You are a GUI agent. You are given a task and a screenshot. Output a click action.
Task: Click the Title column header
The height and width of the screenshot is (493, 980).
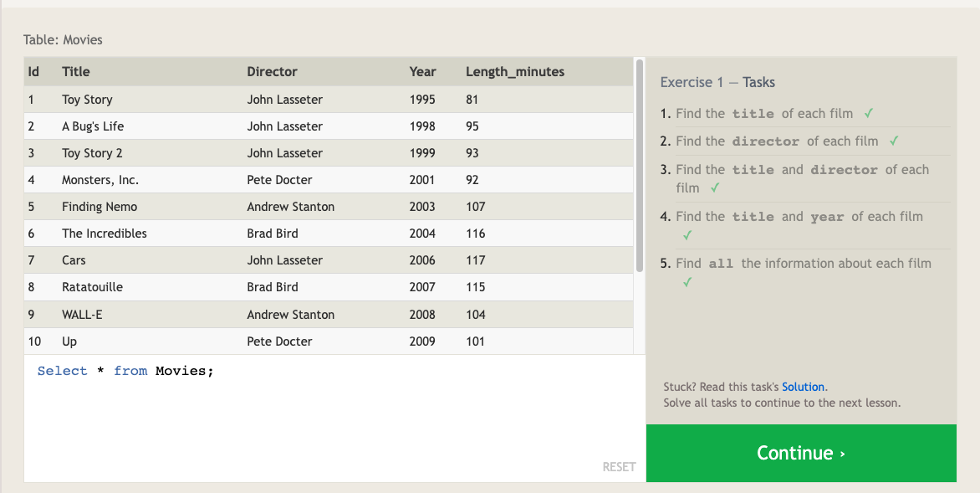point(76,72)
